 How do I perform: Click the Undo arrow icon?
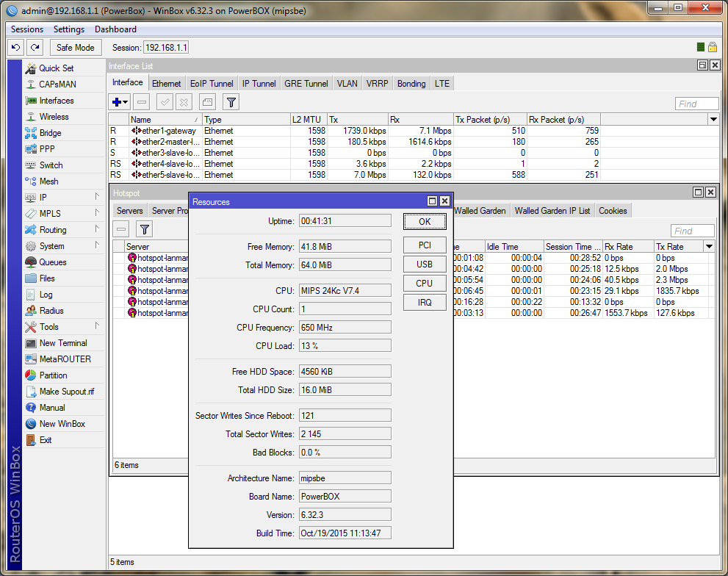pos(15,47)
